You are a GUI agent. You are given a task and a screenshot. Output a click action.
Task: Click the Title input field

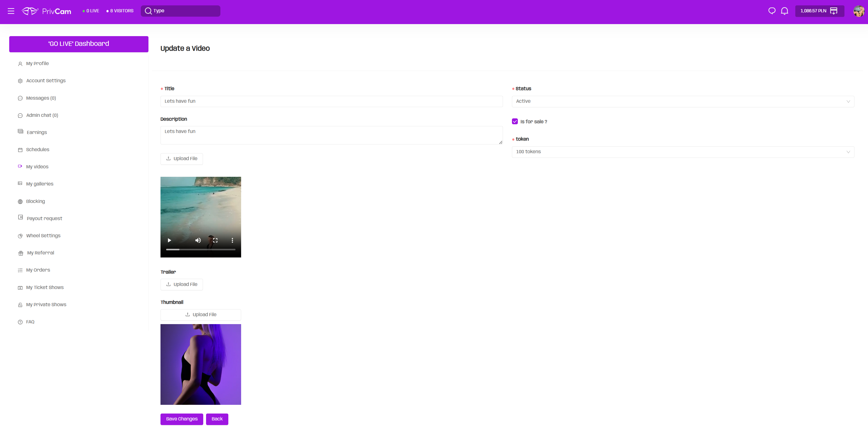pyautogui.click(x=331, y=101)
